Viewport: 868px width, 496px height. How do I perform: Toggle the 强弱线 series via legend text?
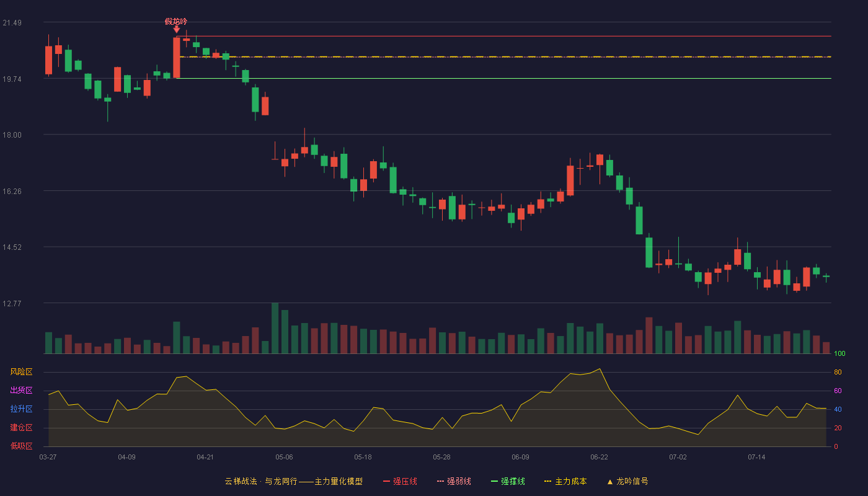point(459,481)
